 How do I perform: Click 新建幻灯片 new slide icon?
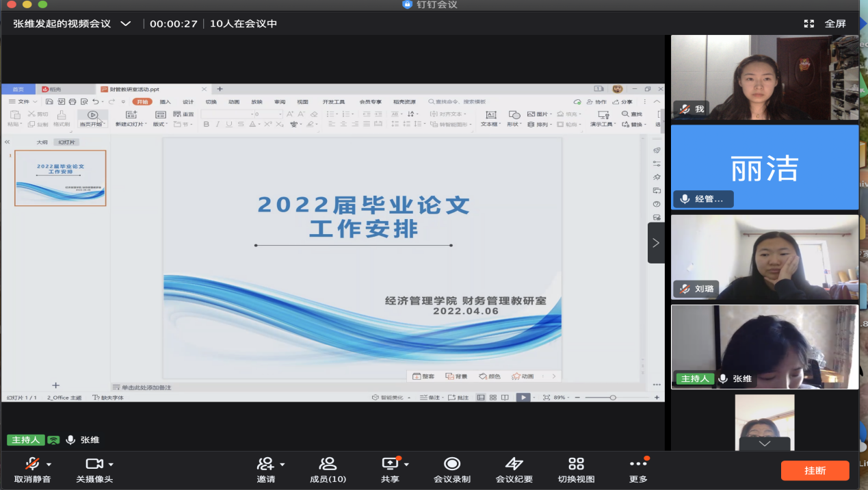pyautogui.click(x=131, y=115)
